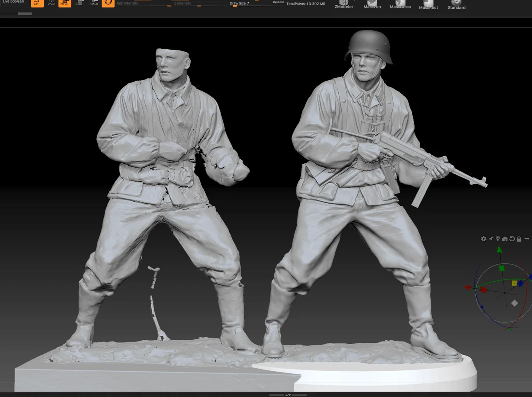Click the gizmo reset orientation arrow icon
This screenshot has width=532, height=397.
512,239
